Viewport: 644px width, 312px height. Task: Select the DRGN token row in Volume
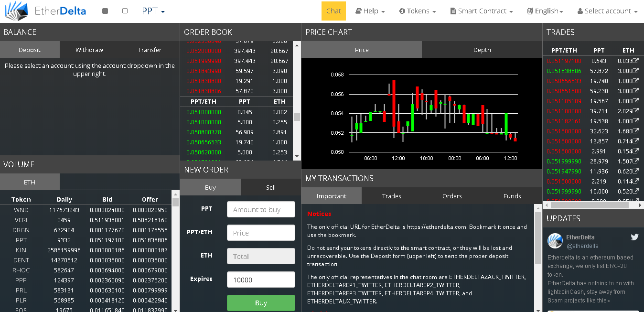click(86, 230)
